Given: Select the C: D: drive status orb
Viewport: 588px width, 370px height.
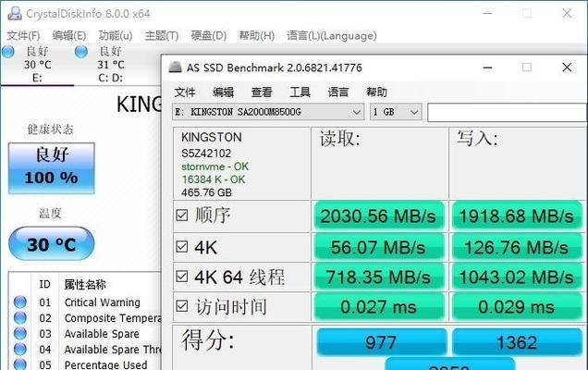Looking at the screenshot, I should [x=81, y=52].
